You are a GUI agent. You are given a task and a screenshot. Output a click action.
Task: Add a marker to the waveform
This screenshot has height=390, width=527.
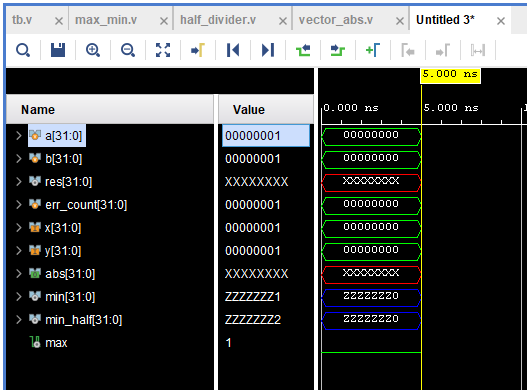(373, 50)
